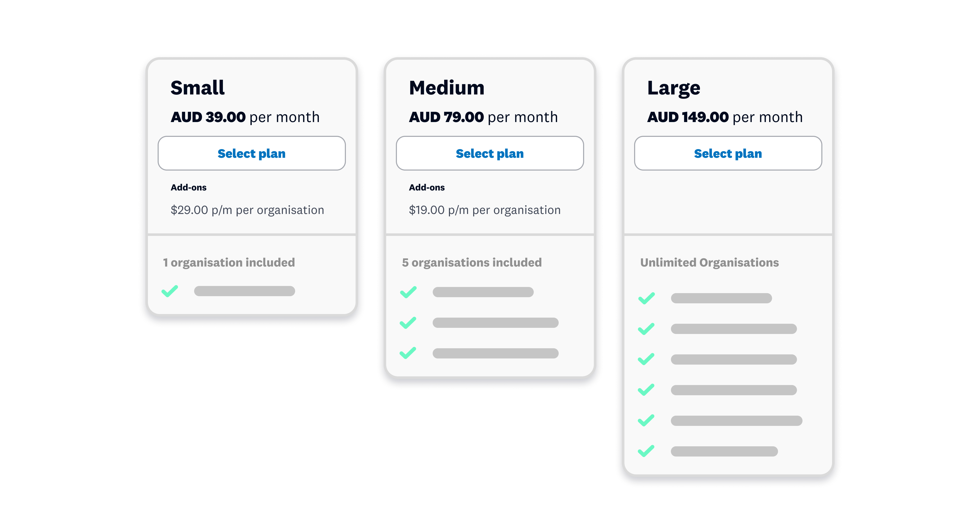Select plan for the Large tier

(728, 153)
